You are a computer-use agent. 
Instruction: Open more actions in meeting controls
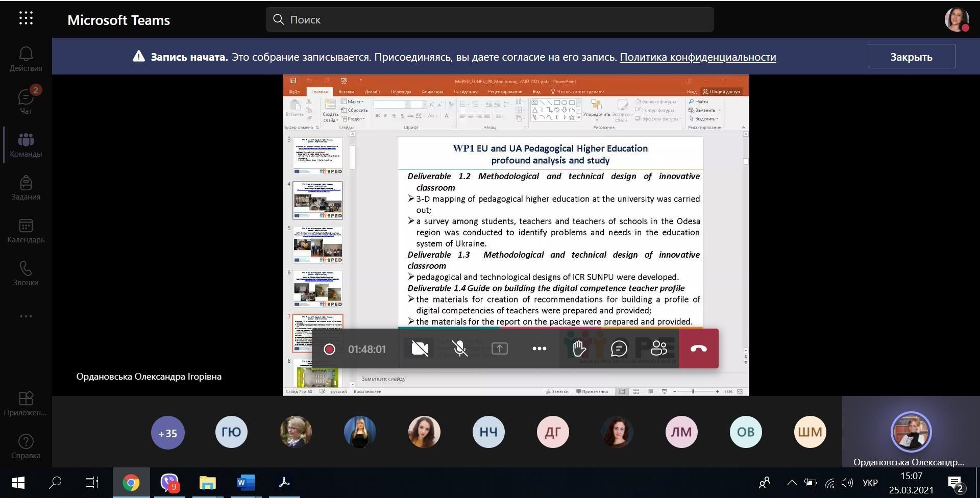point(539,348)
